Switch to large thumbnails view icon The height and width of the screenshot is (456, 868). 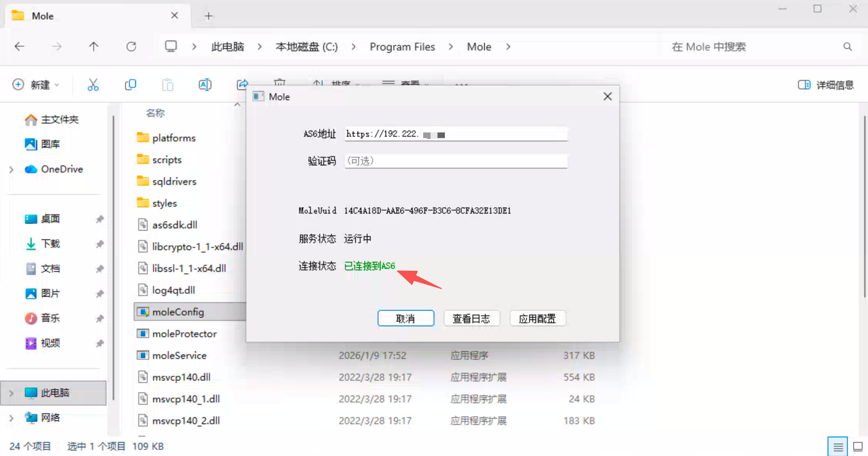[858, 447]
